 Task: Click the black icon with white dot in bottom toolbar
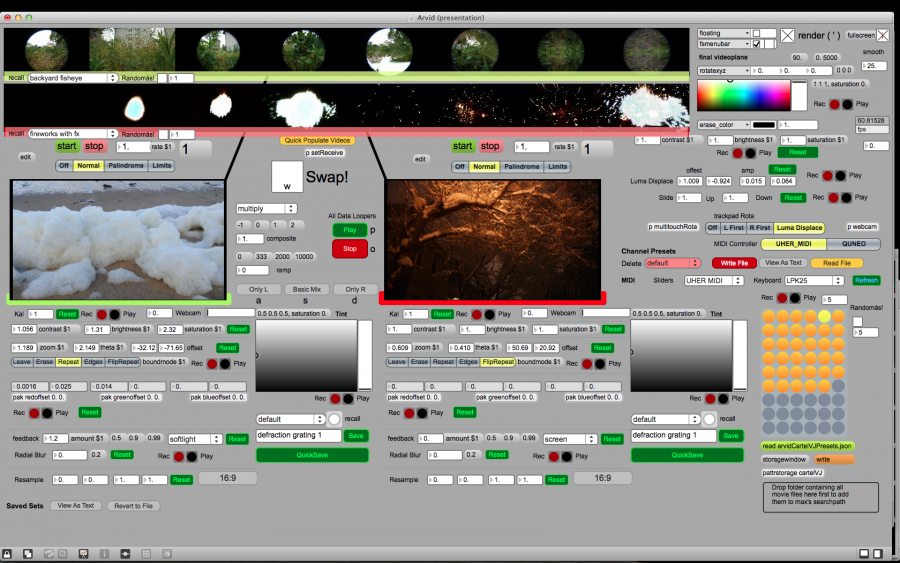click(125, 554)
